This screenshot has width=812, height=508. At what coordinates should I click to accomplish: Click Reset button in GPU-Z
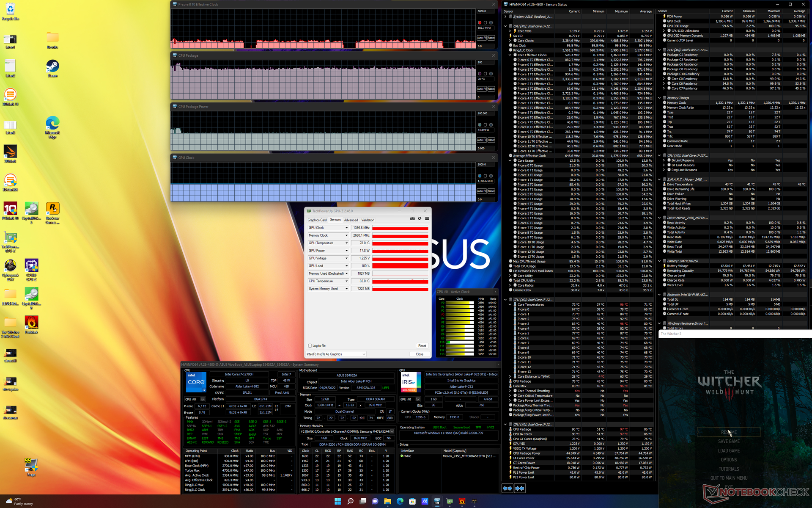(x=422, y=346)
